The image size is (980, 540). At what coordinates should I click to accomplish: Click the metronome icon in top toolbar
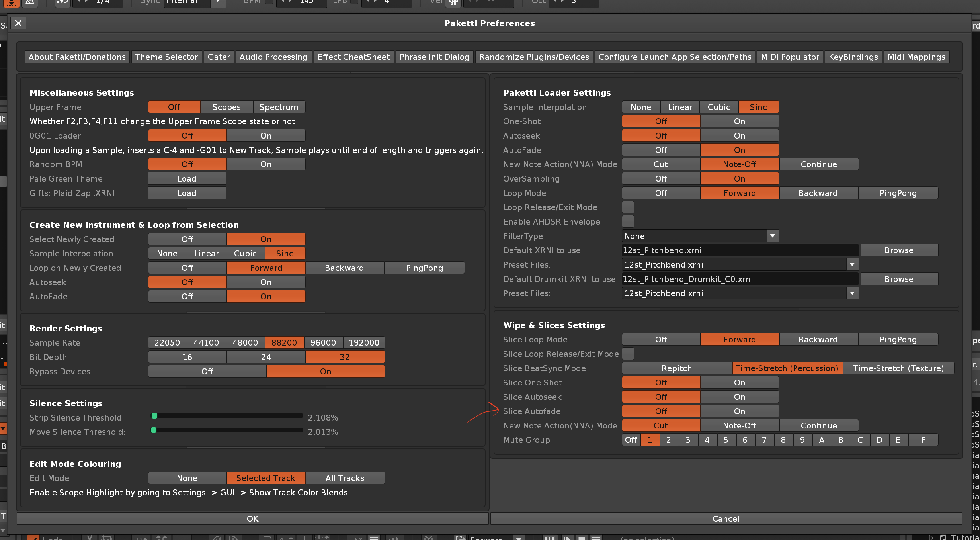tap(30, 2)
